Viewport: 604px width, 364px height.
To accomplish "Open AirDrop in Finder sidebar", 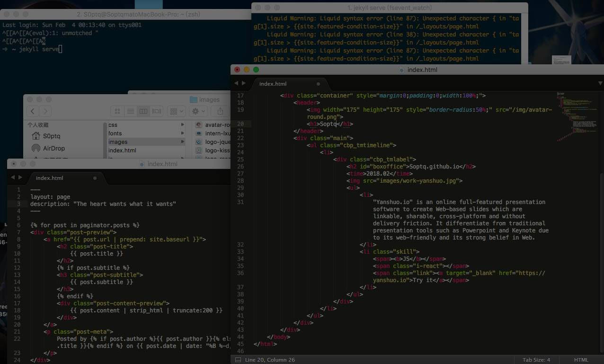I will pos(53,148).
